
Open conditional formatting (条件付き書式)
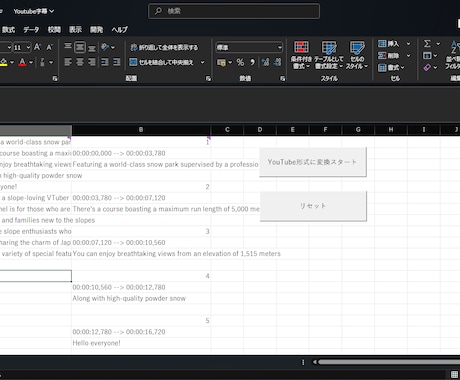pos(301,55)
